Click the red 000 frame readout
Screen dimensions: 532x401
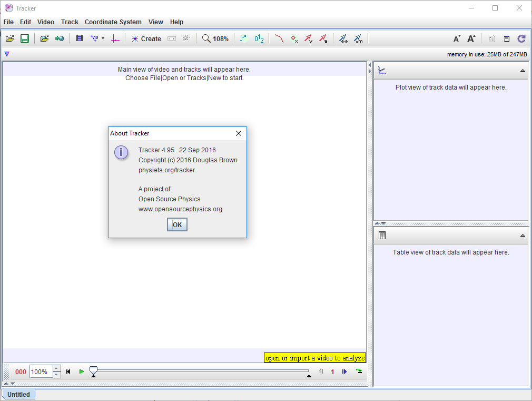point(21,372)
